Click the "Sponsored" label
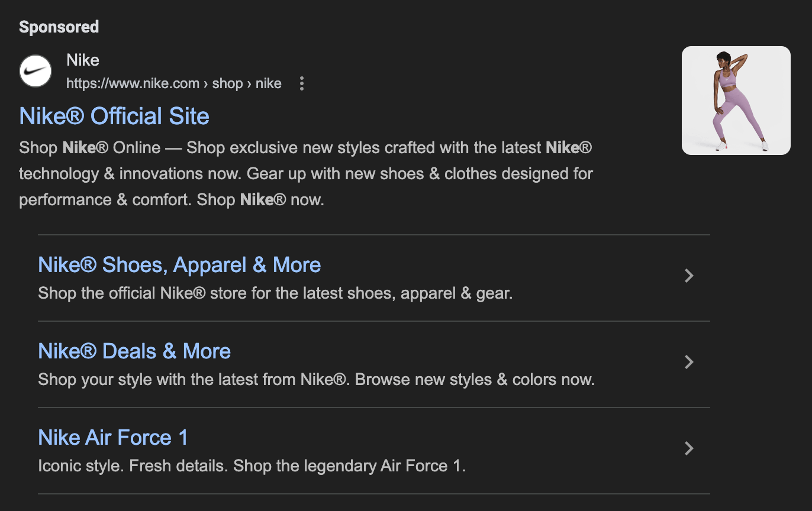Viewport: 812px width, 511px height. 59,27
